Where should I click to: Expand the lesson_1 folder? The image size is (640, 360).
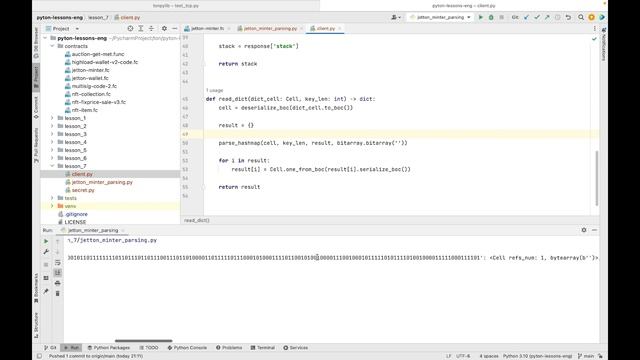click(52, 118)
